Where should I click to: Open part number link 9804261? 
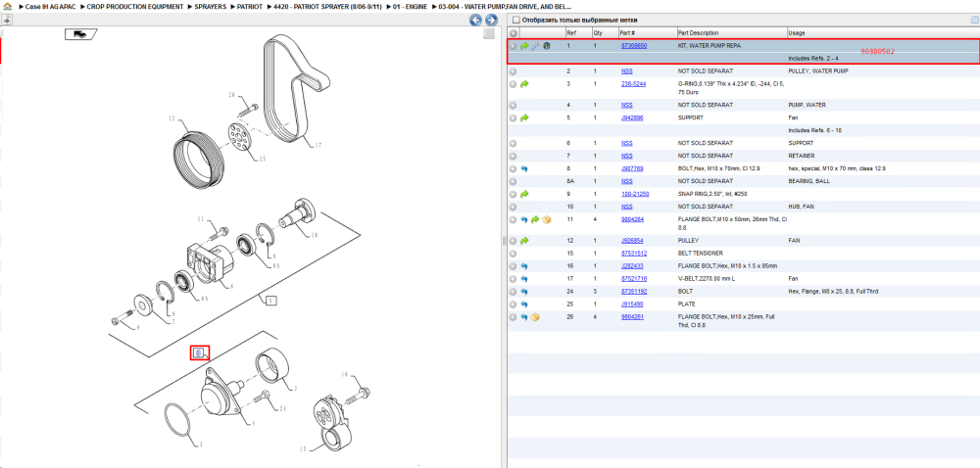tap(632, 317)
